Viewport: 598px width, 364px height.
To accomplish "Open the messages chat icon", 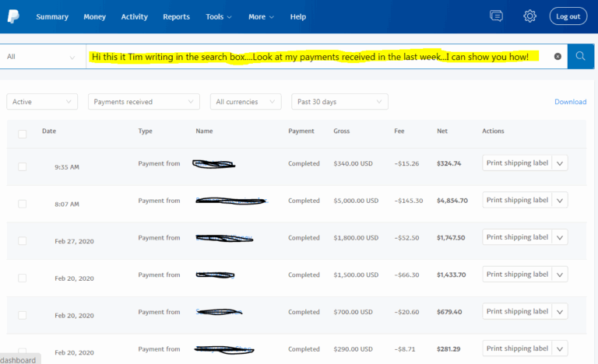I will (496, 16).
